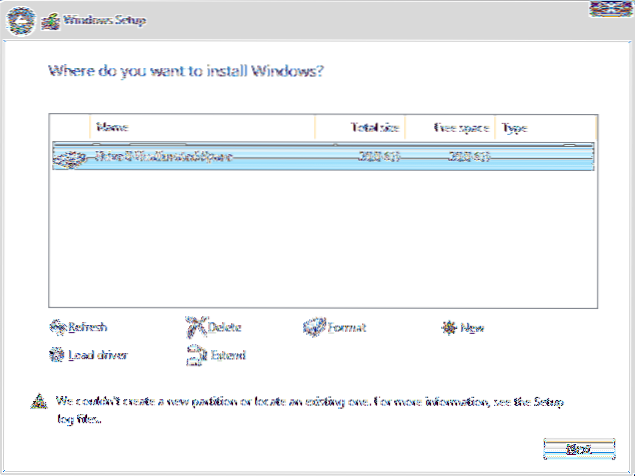Click the partition error message text
Image resolution: width=635 pixels, height=476 pixels.
[x=310, y=410]
